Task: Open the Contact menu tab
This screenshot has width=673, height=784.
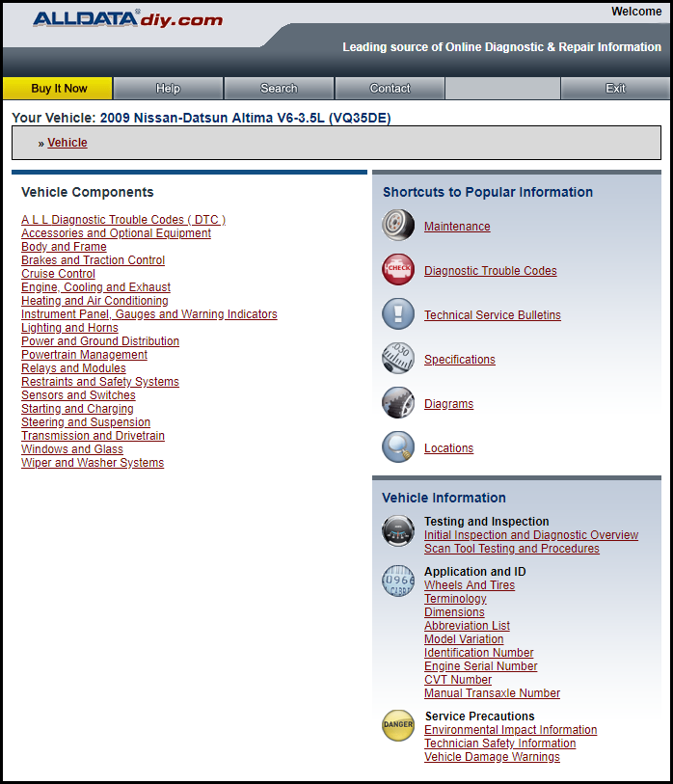Action: pos(390,89)
